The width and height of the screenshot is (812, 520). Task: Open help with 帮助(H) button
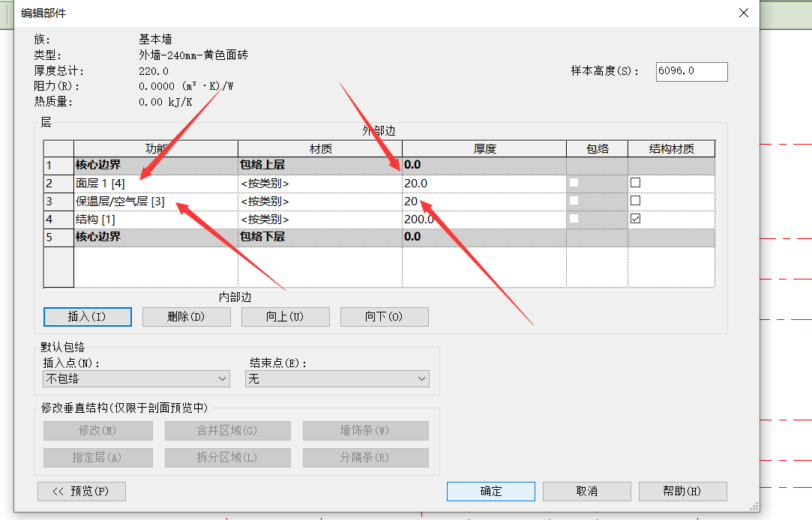(682, 492)
